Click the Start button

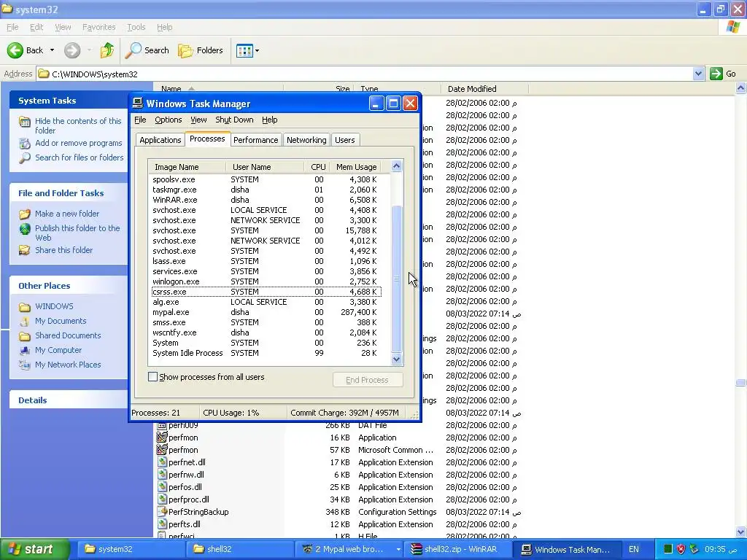(34, 549)
